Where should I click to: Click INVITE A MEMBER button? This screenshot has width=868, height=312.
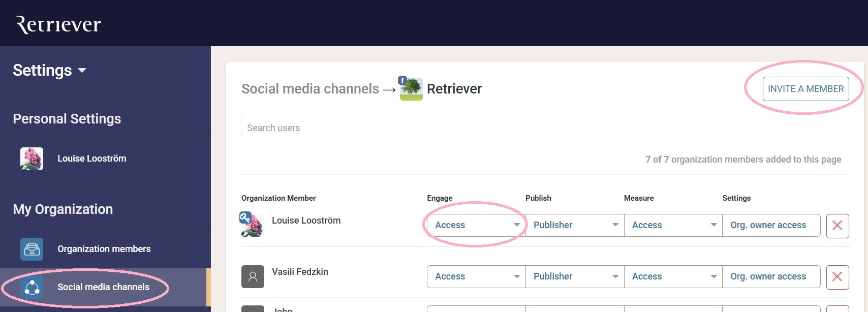[x=805, y=89]
